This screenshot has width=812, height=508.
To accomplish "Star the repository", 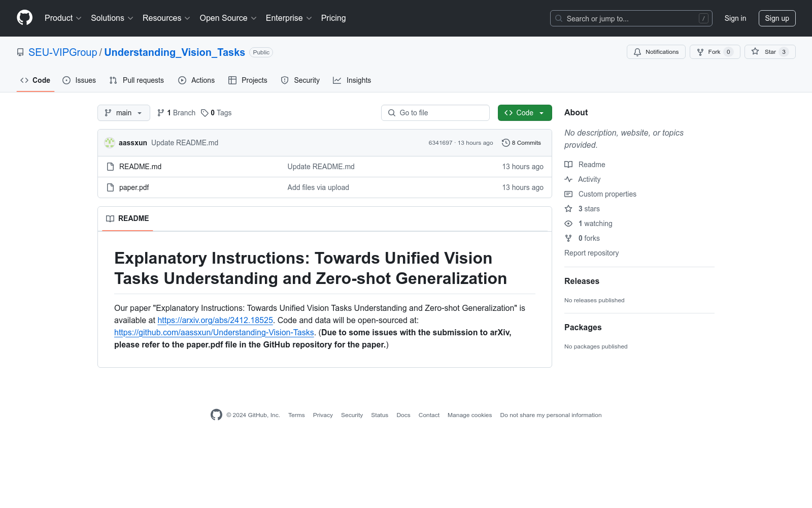I will [x=770, y=52].
